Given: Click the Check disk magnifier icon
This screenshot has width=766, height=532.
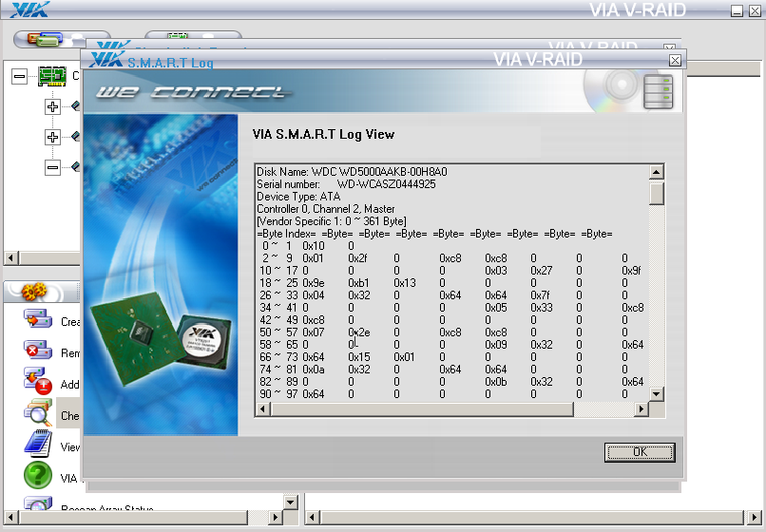Looking at the screenshot, I should 38,413.
